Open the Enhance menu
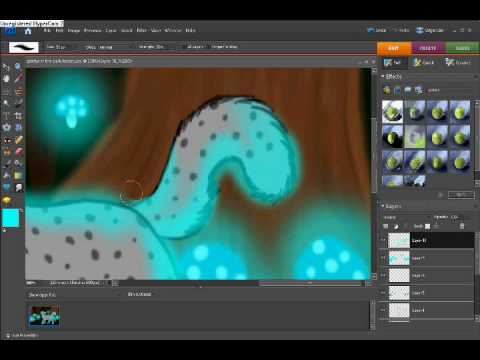 coord(92,30)
